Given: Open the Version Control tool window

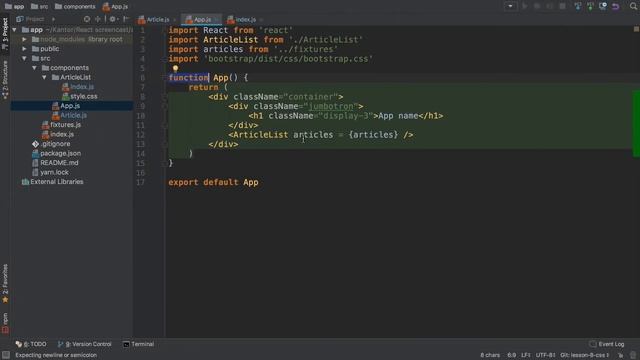Looking at the screenshot, I should pos(84,344).
